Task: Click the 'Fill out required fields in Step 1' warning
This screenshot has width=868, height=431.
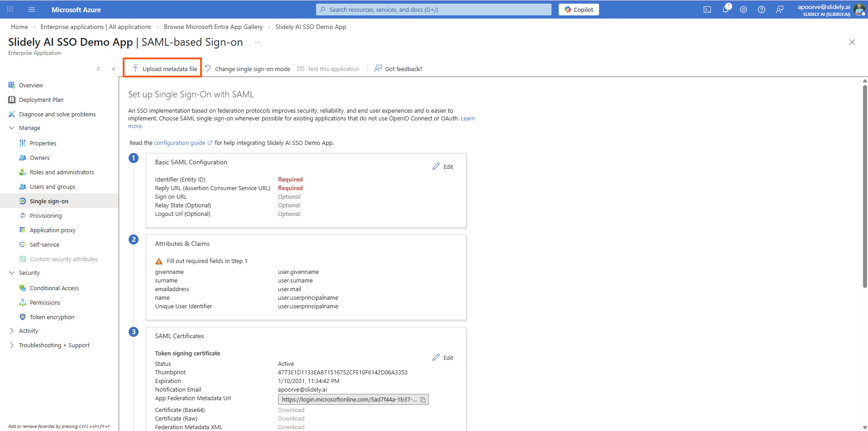Action: pyautogui.click(x=201, y=261)
